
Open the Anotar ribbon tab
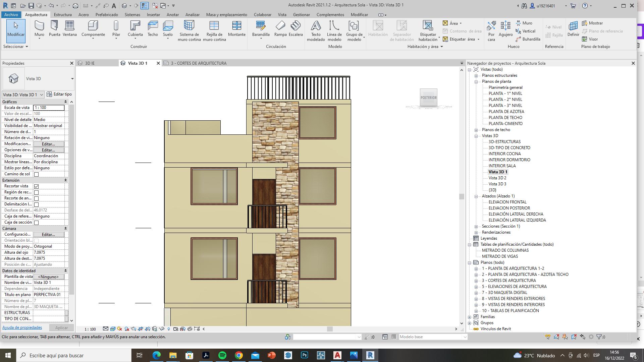172,15
